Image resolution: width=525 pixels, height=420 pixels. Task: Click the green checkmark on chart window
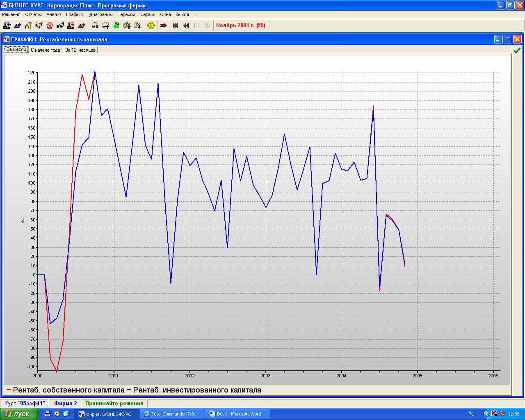coord(517,50)
